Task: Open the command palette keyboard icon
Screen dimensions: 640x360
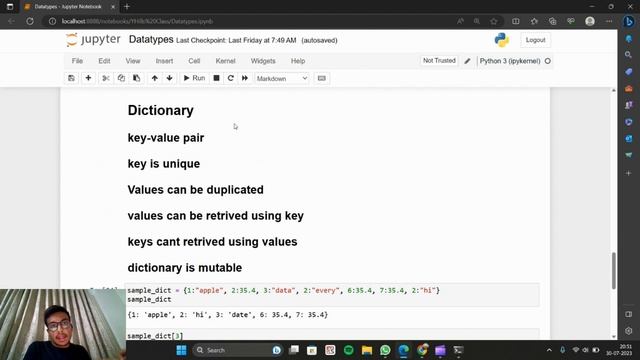Action: point(322,78)
